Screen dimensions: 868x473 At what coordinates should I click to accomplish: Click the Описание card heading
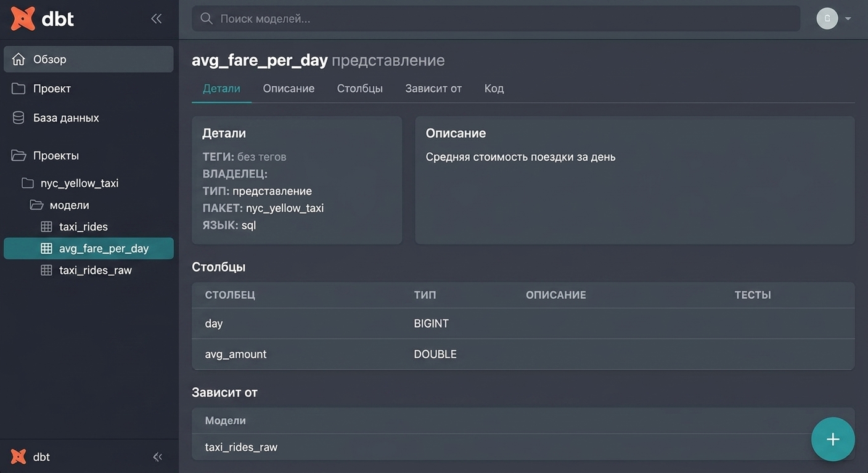[456, 133]
